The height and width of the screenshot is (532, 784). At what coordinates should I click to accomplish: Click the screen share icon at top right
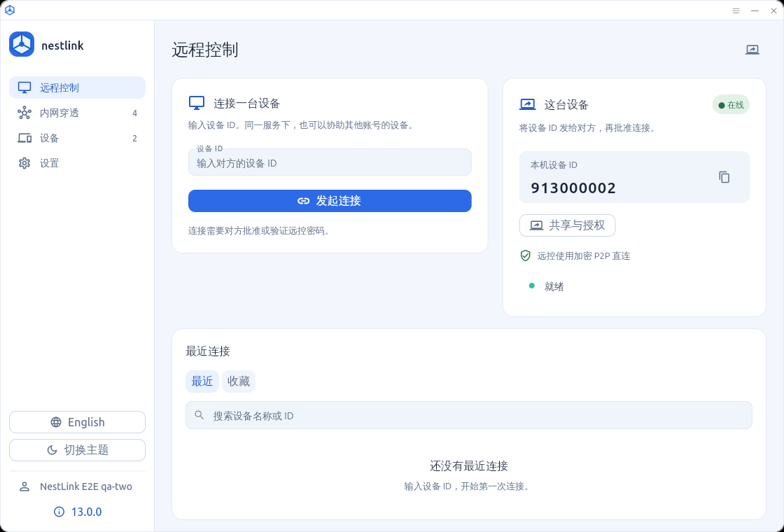point(752,50)
